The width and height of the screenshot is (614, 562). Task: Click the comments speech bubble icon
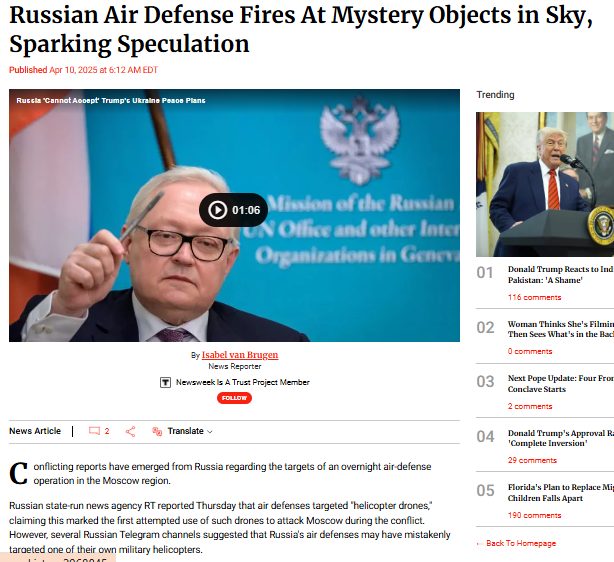(x=94, y=431)
